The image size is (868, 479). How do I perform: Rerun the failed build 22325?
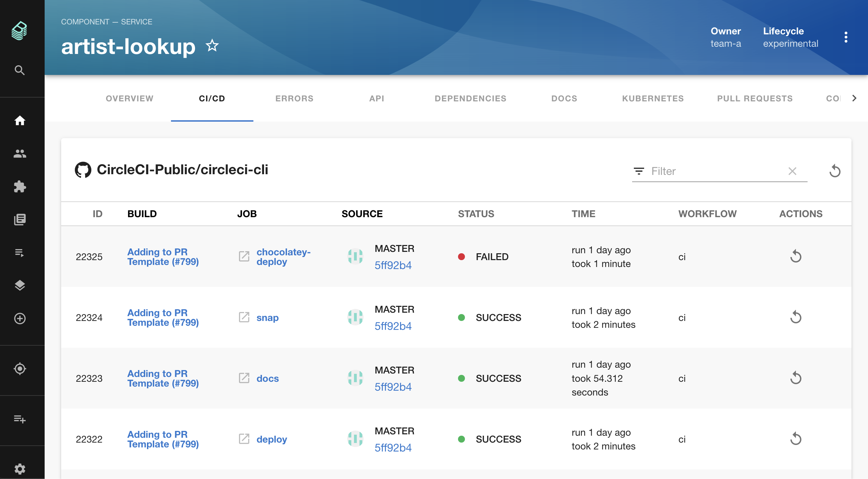coord(796,256)
